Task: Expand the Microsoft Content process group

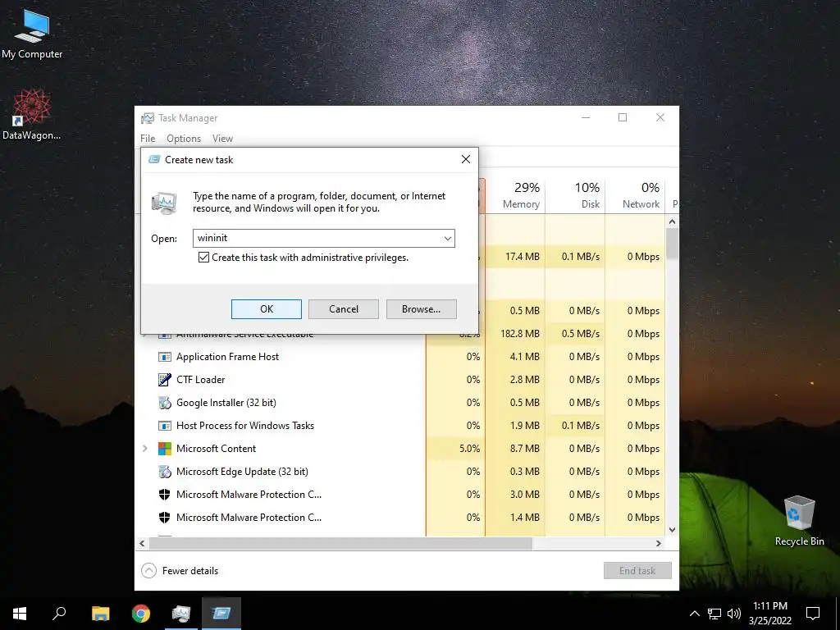Action: click(144, 449)
